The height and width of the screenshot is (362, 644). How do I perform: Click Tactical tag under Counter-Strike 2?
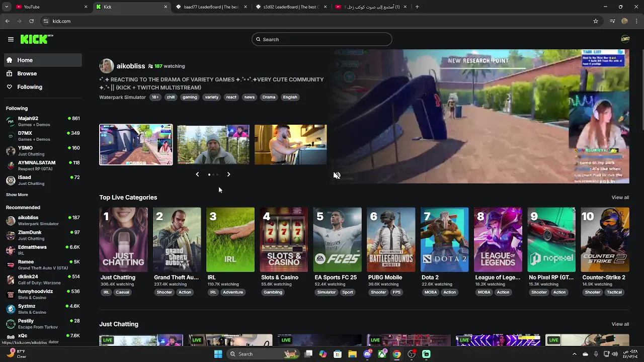pyautogui.click(x=614, y=292)
